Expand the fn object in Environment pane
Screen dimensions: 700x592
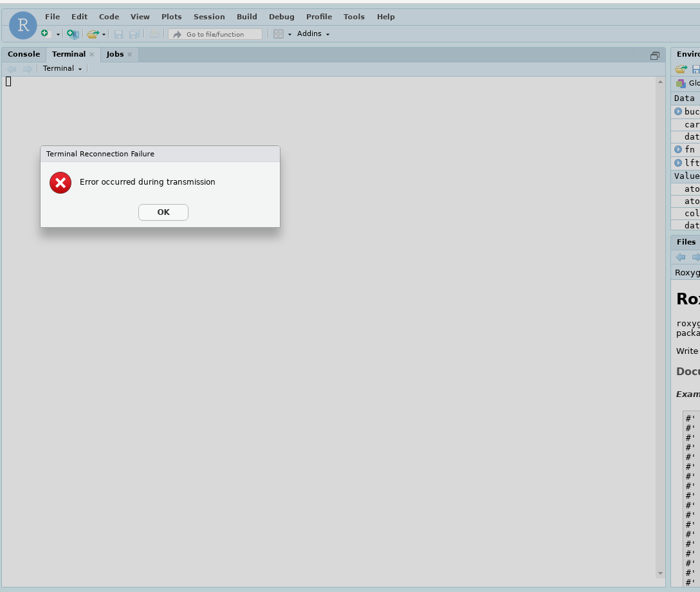(x=677, y=149)
